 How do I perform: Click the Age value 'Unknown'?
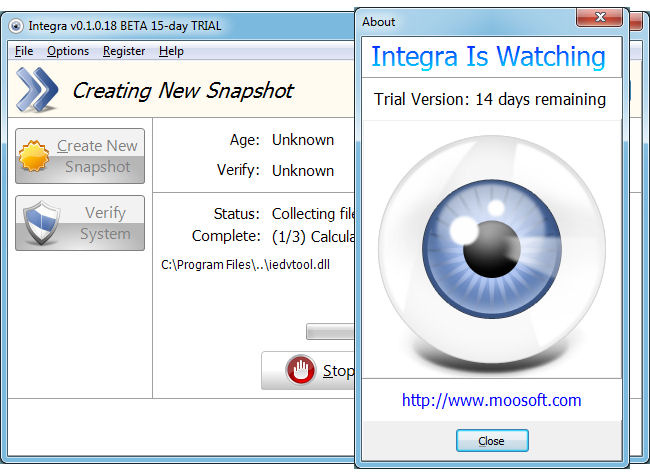coord(303,140)
